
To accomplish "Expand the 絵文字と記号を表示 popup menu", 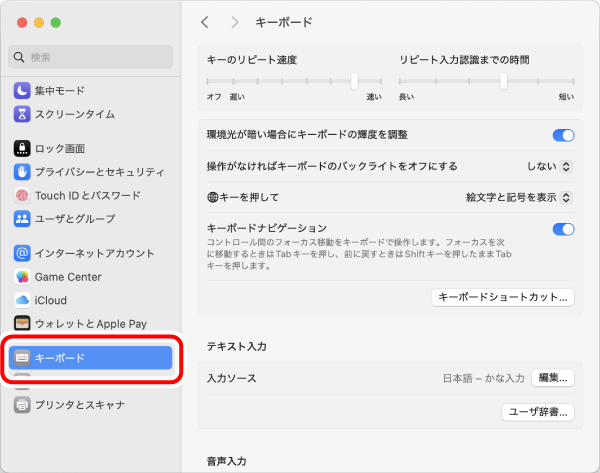I will (x=519, y=197).
